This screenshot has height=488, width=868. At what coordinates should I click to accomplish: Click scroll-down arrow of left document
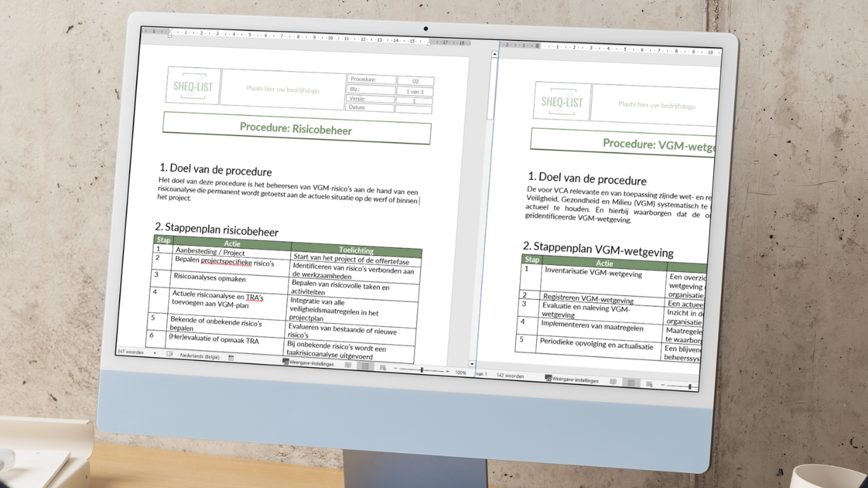point(472,364)
